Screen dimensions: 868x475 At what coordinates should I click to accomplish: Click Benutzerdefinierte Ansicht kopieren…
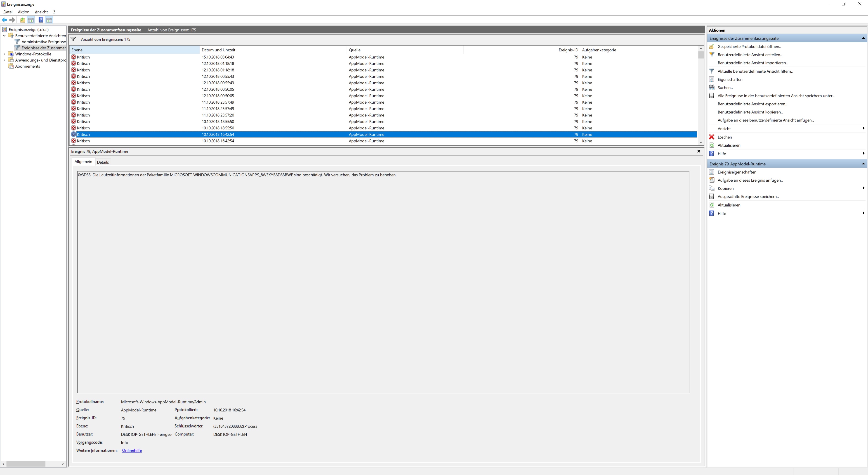tap(750, 112)
